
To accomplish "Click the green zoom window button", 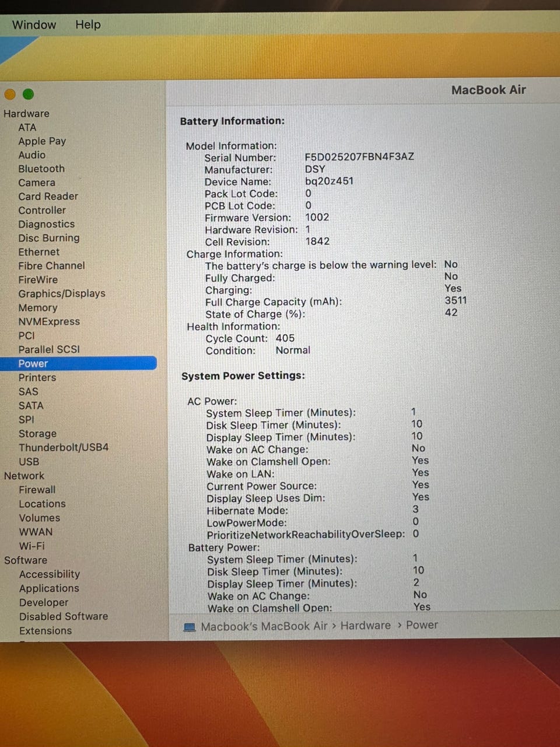I will [x=28, y=94].
